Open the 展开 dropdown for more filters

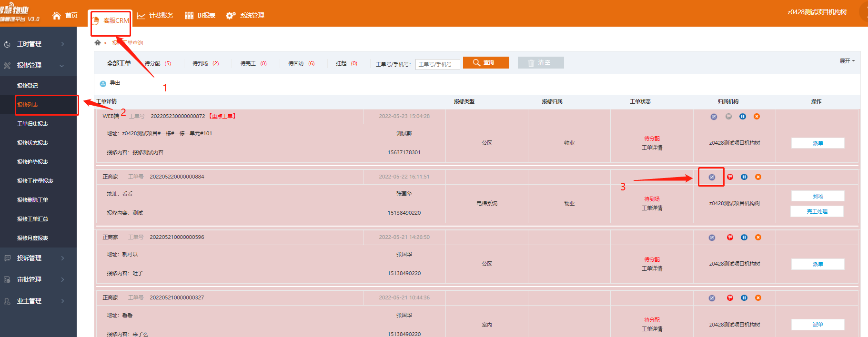(847, 61)
